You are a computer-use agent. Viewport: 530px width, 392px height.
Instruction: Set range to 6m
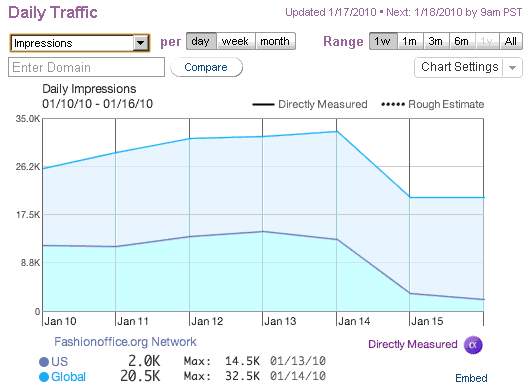point(462,41)
